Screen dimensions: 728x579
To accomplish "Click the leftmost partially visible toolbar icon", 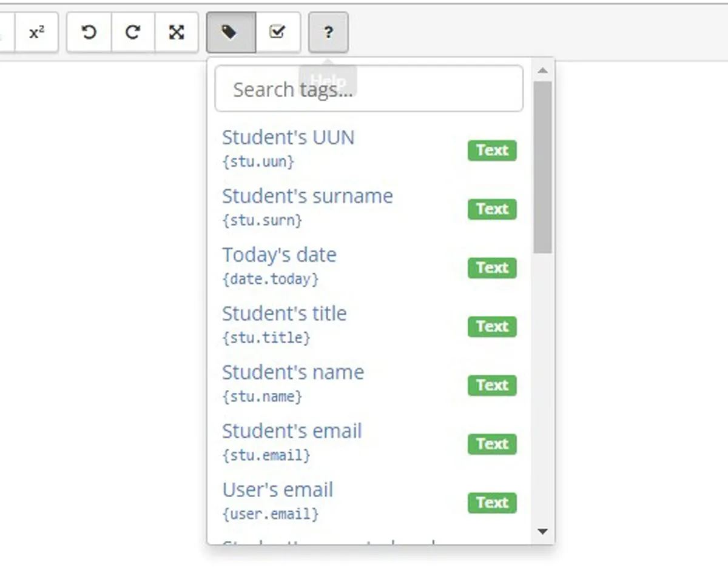I will tap(5, 33).
